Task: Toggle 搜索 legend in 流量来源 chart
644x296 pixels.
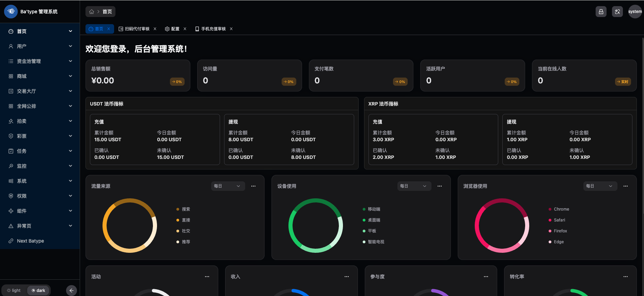Action: click(183, 209)
